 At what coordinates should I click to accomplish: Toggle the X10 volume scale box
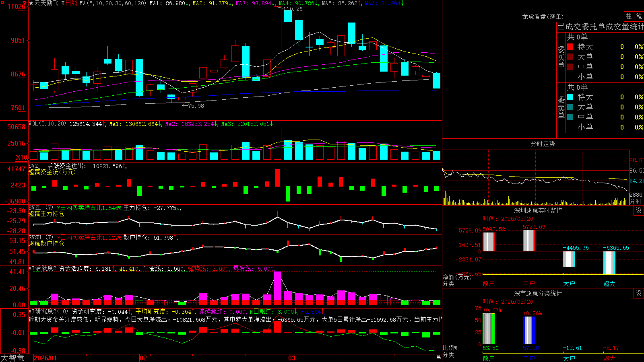coord(21,157)
